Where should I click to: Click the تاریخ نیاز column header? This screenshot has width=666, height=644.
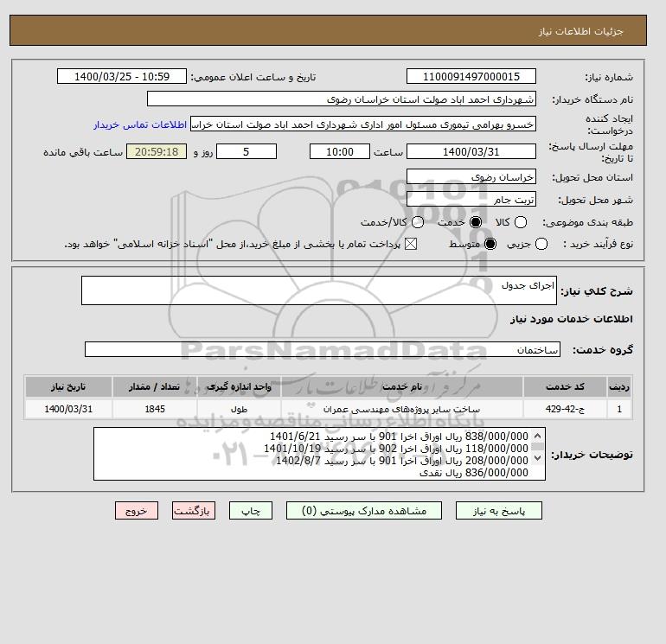point(68,386)
